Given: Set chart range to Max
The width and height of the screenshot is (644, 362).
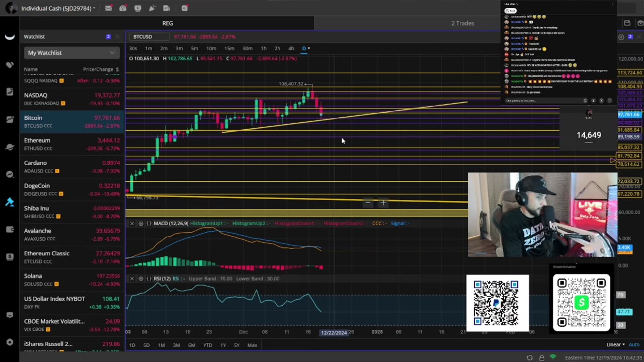Looking at the screenshot, I should pyautogui.click(x=252, y=345).
